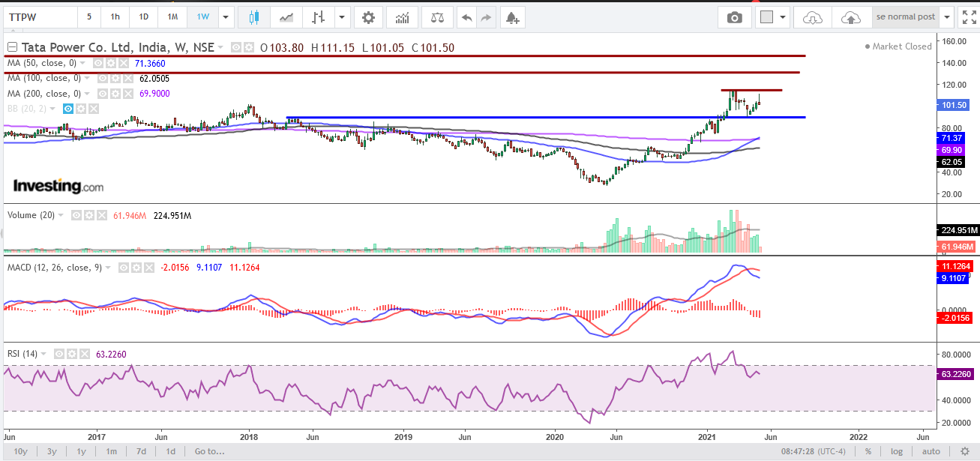Set date range to 3y
This screenshot has height=461, width=980.
pyautogui.click(x=52, y=451)
